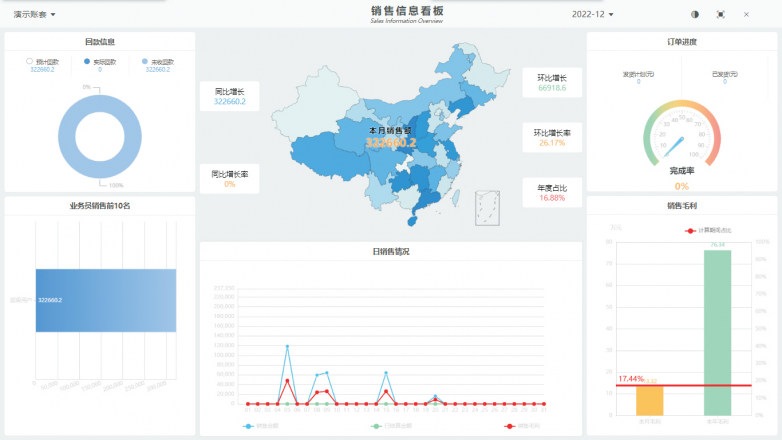
Task: Toggle the dark/light theme contrast icon
Action: tap(695, 15)
